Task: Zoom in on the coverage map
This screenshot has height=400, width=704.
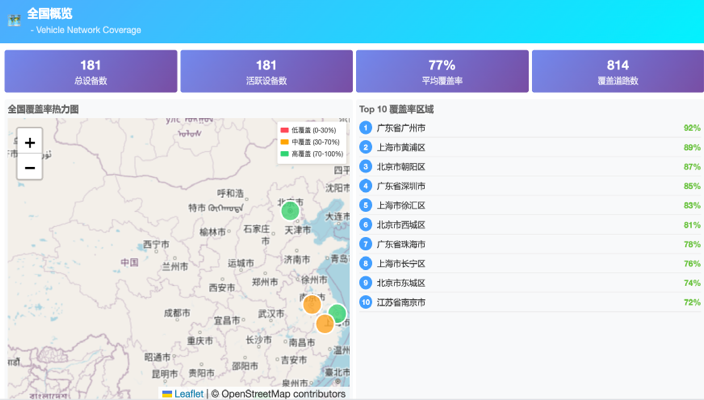Action: tap(30, 143)
